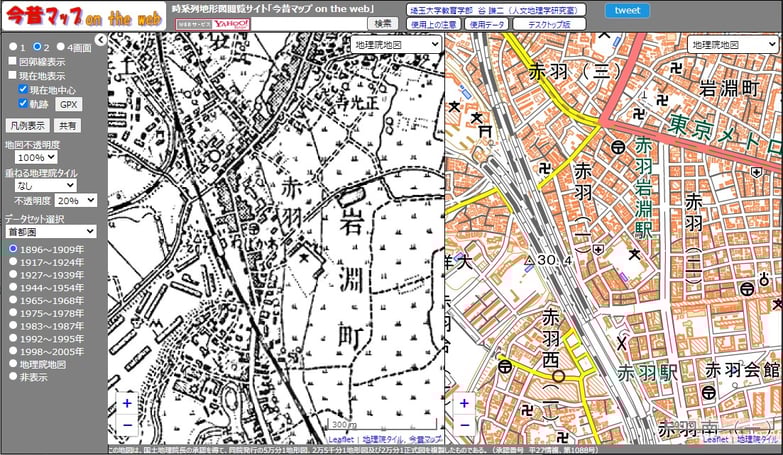The image size is (783, 455).
Task: Click the 今昔マップ on the web logo
Action: [80, 17]
